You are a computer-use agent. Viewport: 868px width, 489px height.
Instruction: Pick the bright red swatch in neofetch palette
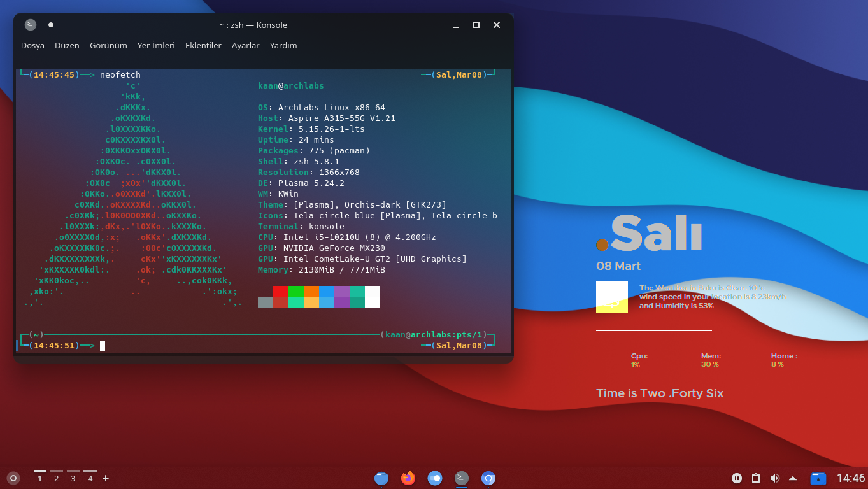pyautogui.click(x=281, y=292)
